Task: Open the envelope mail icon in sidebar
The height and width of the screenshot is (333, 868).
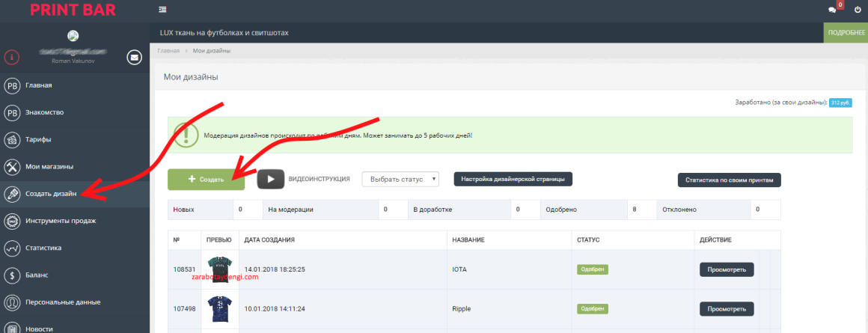Action: pos(135,57)
